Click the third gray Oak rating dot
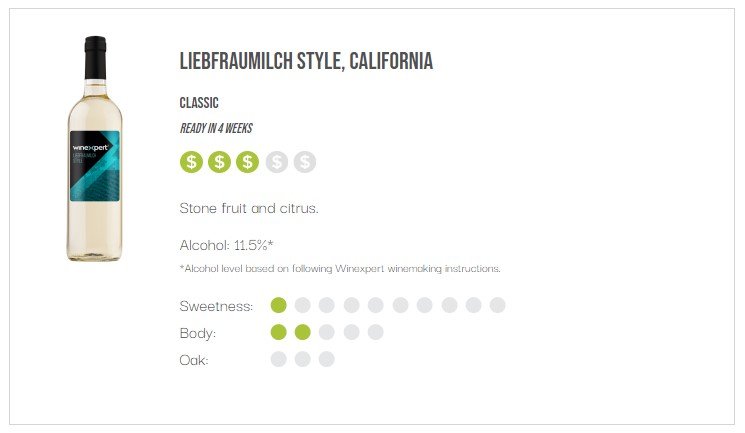 (326, 359)
